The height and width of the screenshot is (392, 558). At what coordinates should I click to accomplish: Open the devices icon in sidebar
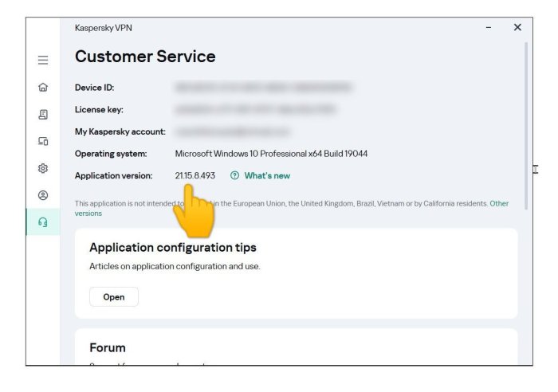(43, 141)
